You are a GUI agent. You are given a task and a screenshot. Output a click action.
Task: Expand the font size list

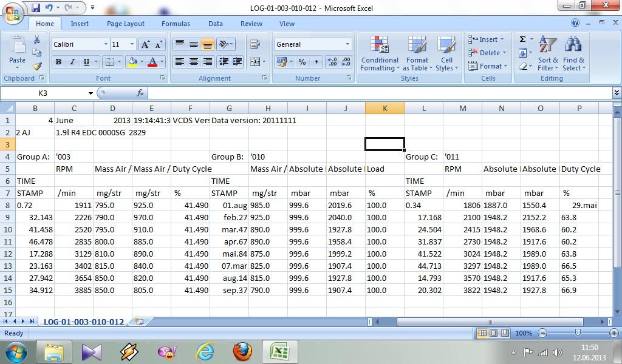132,44
